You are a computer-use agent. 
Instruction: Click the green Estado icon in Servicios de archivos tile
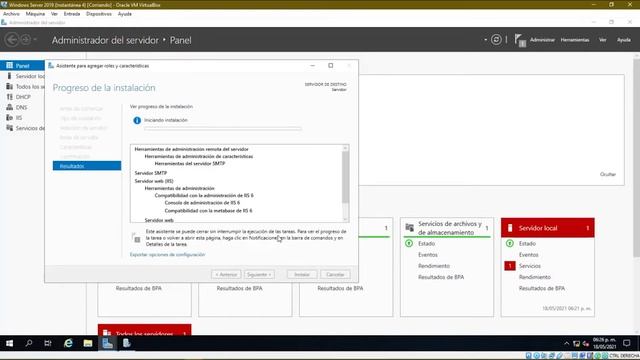[x=409, y=243]
